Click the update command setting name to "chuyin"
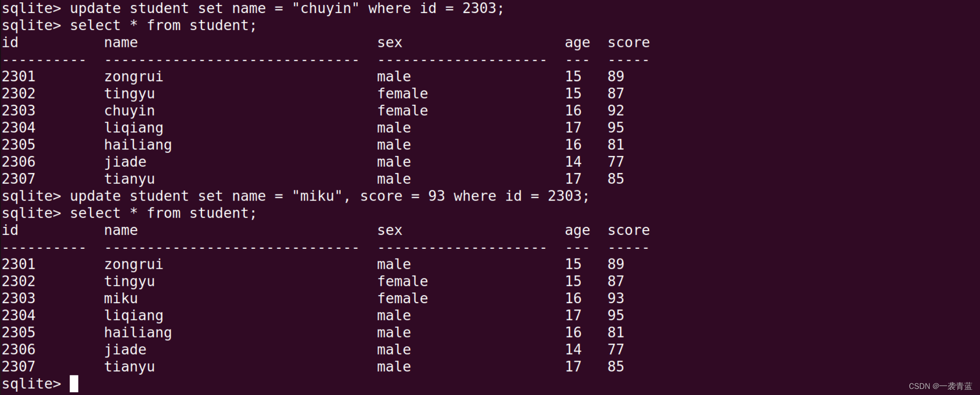 (x=286, y=9)
